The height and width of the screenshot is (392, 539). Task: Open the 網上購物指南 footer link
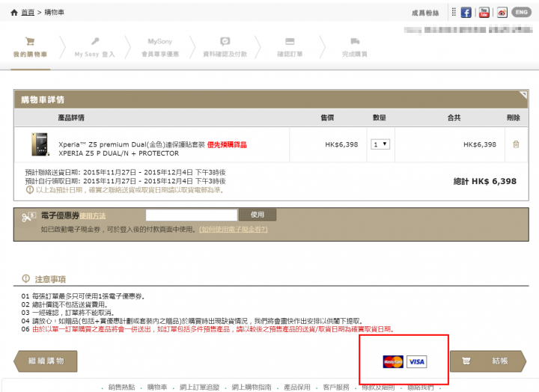click(x=252, y=388)
